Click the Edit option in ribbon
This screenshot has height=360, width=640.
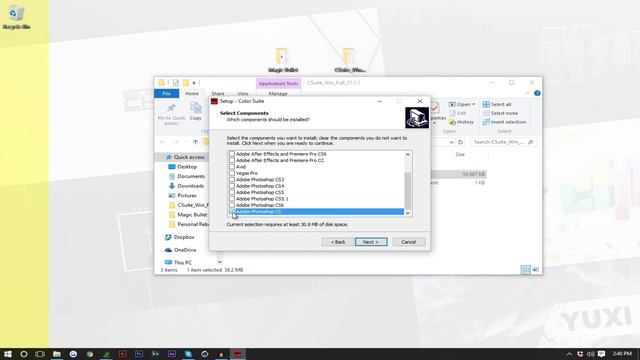tap(458, 113)
